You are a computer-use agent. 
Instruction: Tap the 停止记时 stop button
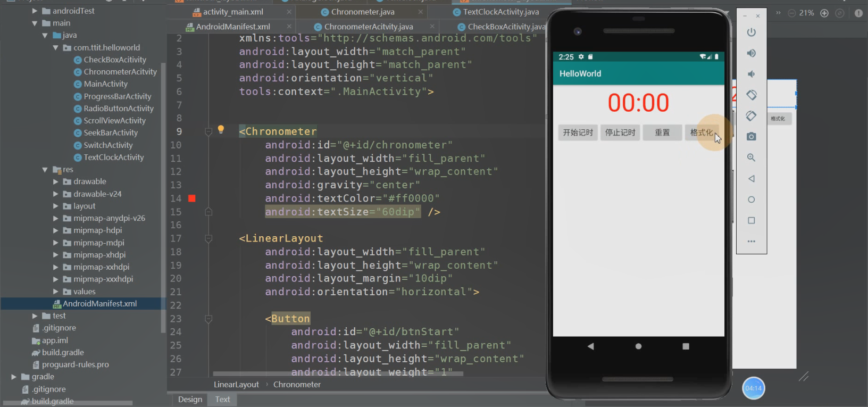pos(620,132)
